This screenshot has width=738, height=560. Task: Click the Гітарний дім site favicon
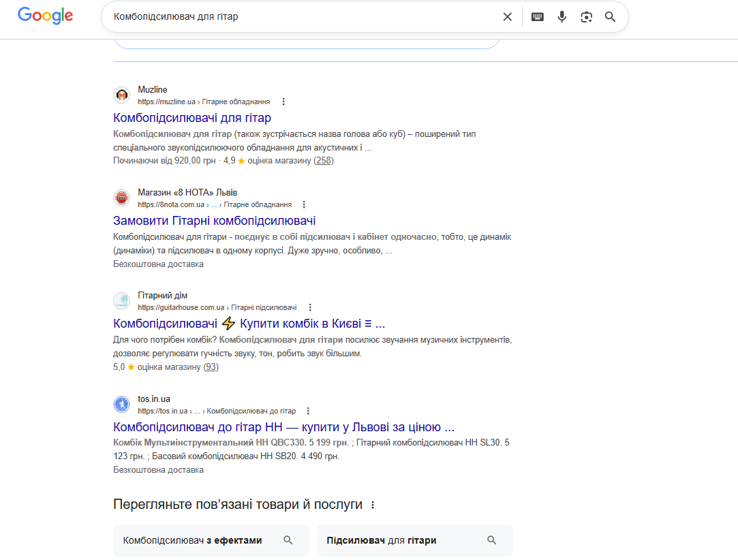point(121,301)
